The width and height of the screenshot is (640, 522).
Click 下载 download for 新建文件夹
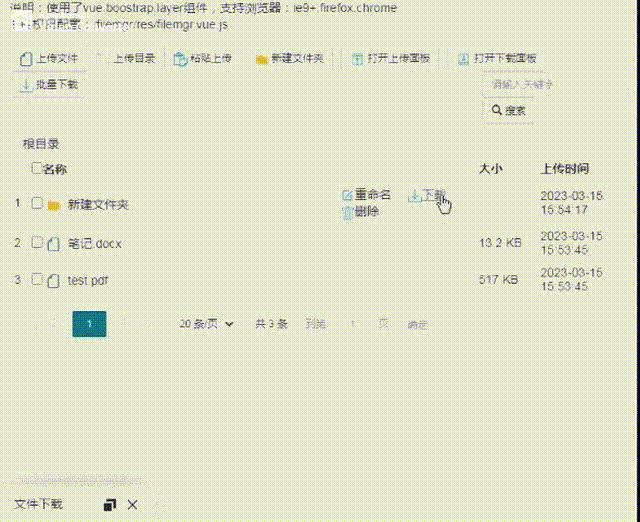[427, 195]
